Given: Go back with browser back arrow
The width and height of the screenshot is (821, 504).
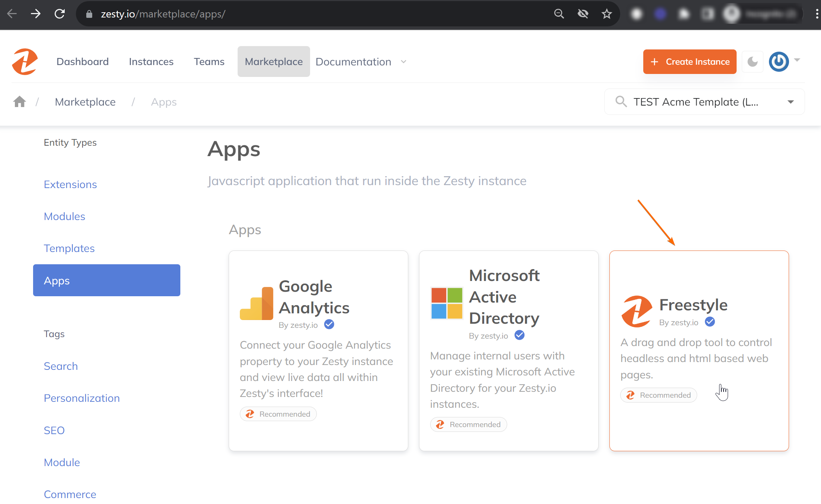Looking at the screenshot, I should click(12, 14).
